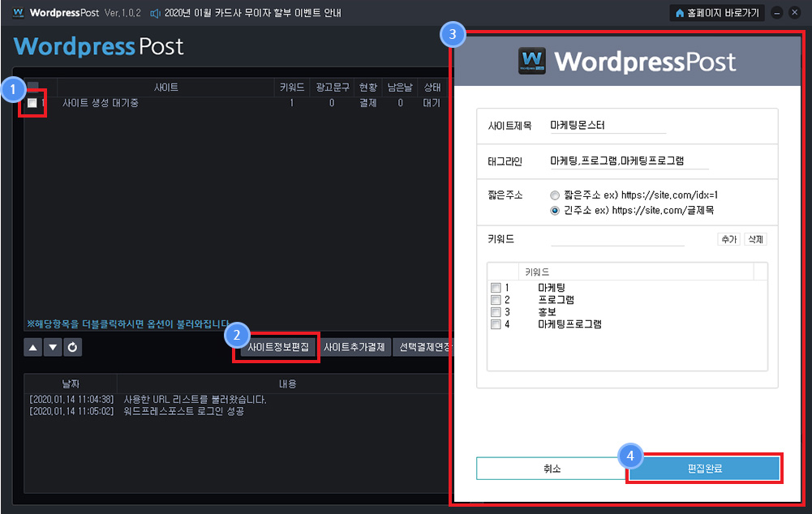
Task: Select the 짧은주소 radio option
Action: (555, 195)
